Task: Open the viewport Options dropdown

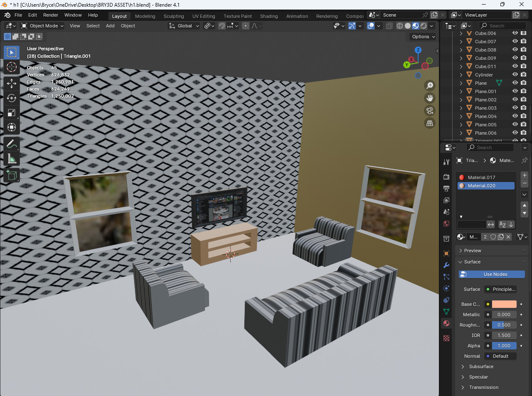Action: point(423,37)
